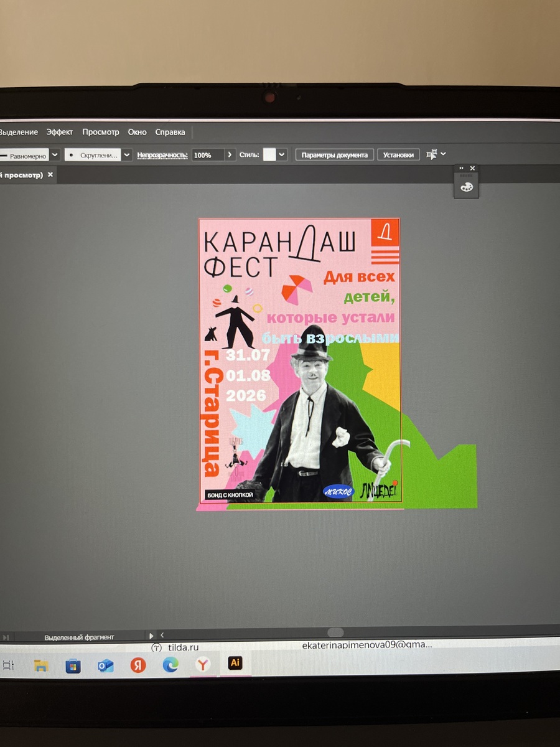The image size is (560, 747).
Task: Open the status bar display options arrow
Action: coord(151,636)
